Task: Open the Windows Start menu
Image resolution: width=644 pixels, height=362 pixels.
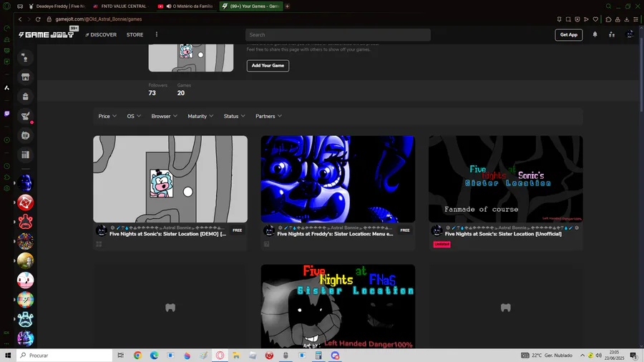Action: (x=8, y=356)
